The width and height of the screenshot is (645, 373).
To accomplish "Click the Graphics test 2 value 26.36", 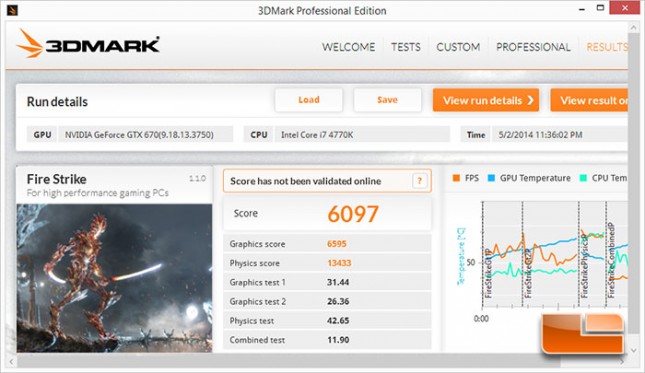I will [x=338, y=301].
